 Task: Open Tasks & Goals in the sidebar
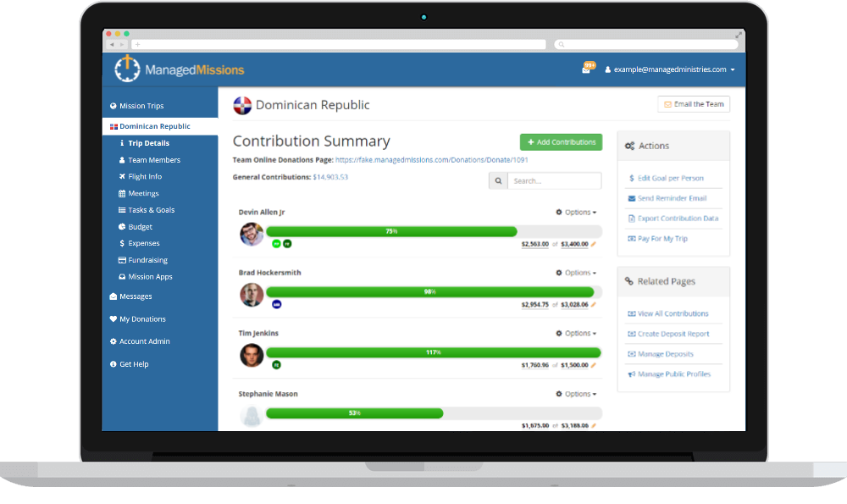click(x=147, y=210)
